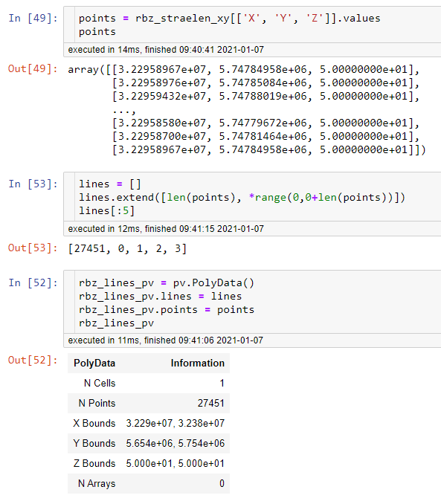The image size is (441, 504).
Task: Click the Out[53] output label
Action: point(33,248)
